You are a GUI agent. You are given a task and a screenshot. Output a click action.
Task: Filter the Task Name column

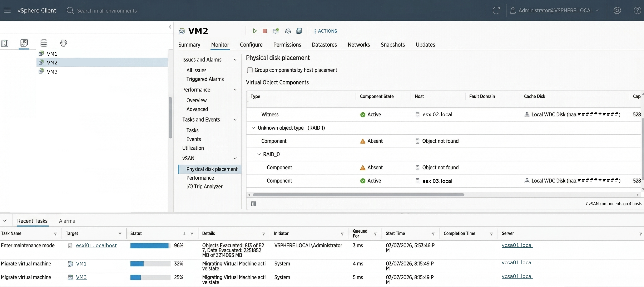(x=55, y=234)
